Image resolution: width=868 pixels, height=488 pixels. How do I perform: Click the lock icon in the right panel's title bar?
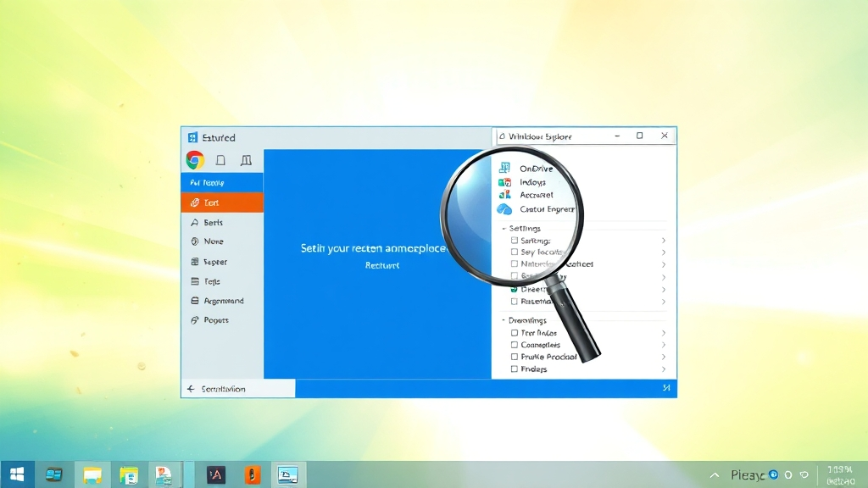tap(502, 136)
